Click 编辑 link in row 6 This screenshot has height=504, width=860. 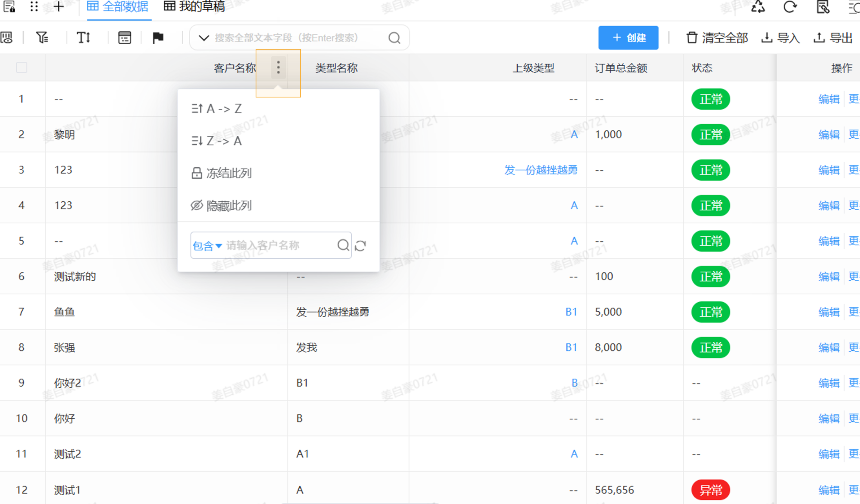pos(829,277)
